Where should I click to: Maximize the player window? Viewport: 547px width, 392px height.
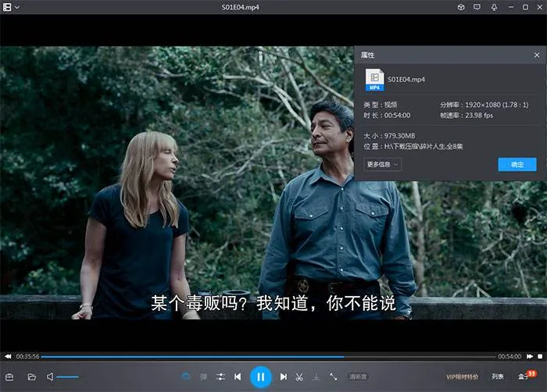pos(525,7)
